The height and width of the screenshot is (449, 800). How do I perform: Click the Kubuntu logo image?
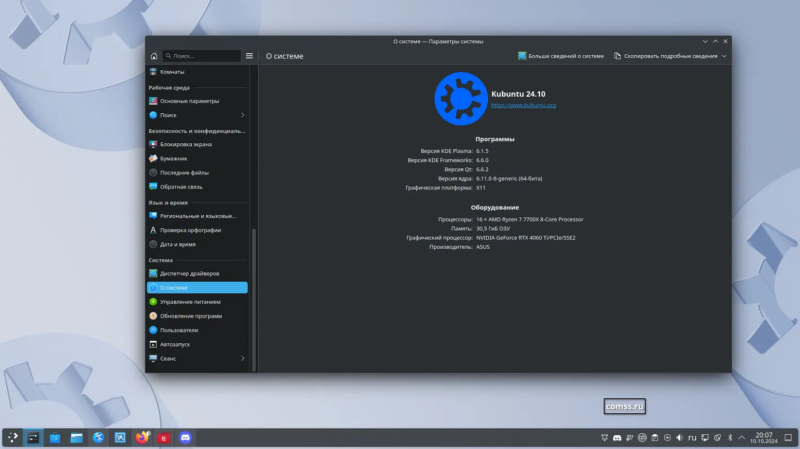click(461, 98)
